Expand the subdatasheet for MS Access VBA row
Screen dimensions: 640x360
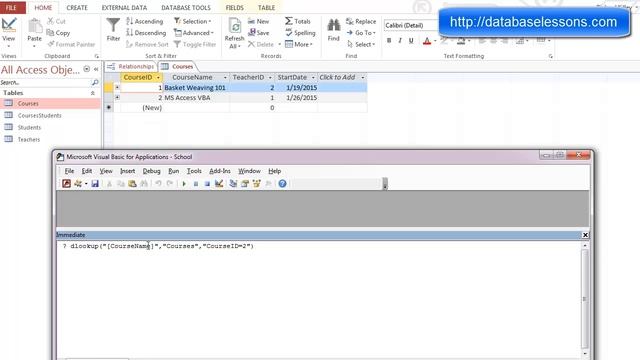[117, 98]
